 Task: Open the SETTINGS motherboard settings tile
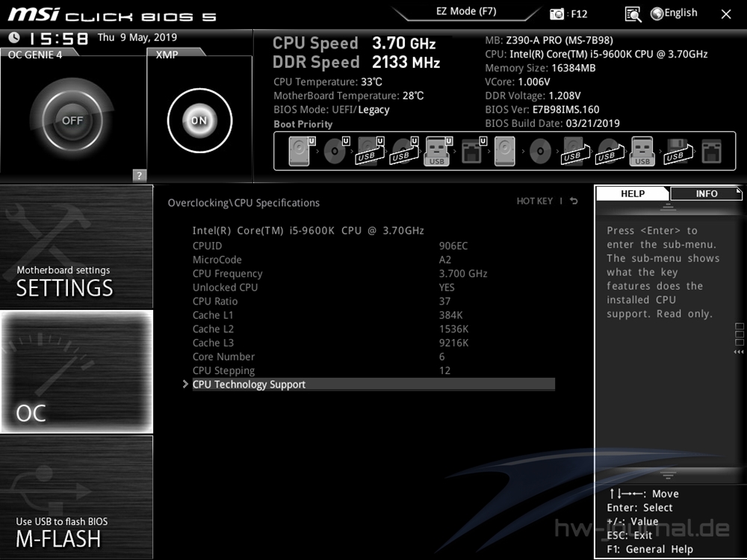pos(77,246)
